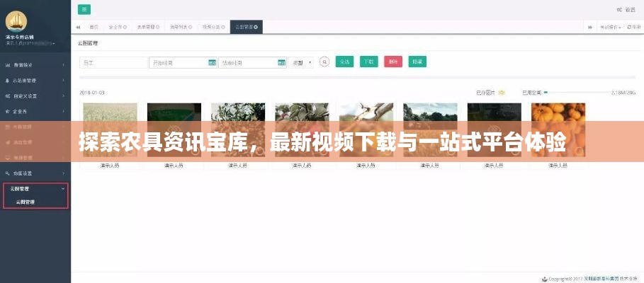Viewport: 644px width, 283px height.
Task: Click the star icon beside 企业秀 in the sidebar
Action: tap(8, 111)
